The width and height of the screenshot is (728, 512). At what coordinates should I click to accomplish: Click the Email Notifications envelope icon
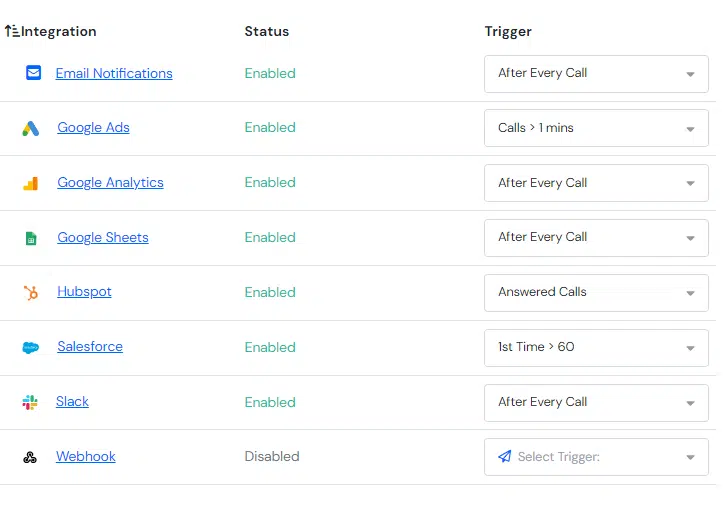pyautogui.click(x=33, y=73)
